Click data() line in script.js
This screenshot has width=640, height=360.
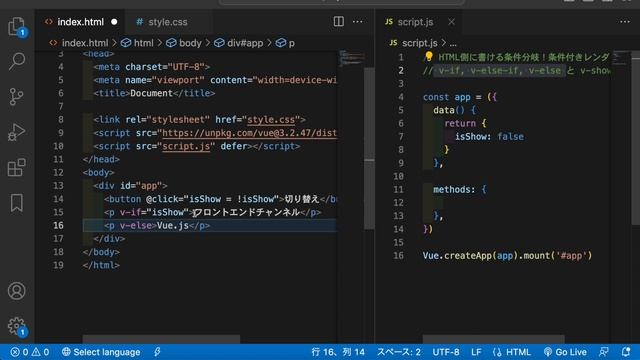tap(454, 110)
